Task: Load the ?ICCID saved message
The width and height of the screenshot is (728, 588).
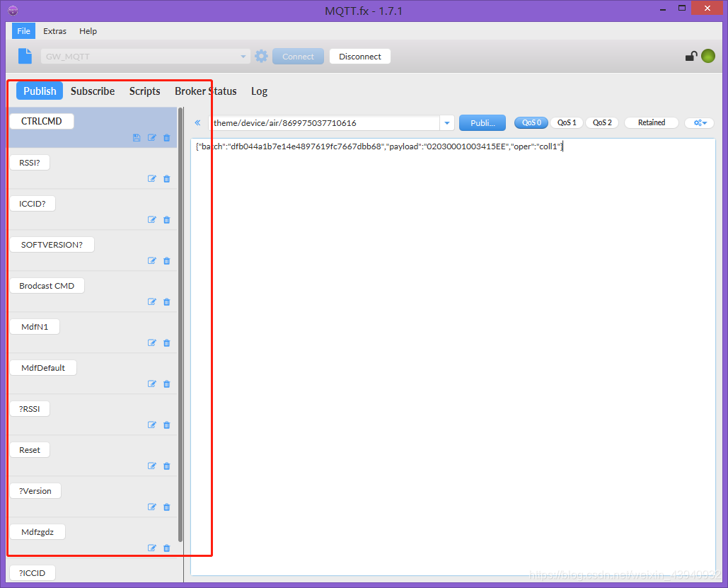Action: 33,573
